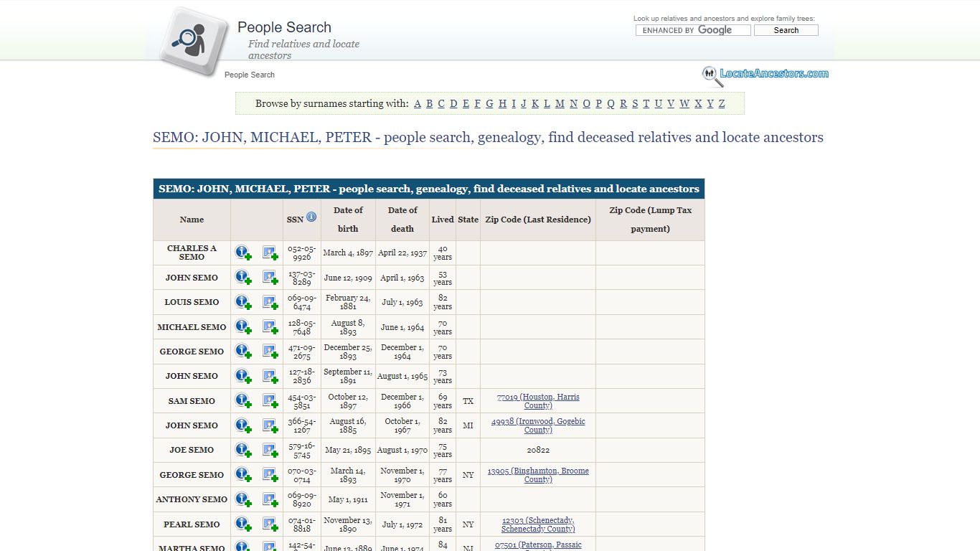Open info icon for John Semo born 1909
This screenshot has height=551, width=980.
point(243,278)
